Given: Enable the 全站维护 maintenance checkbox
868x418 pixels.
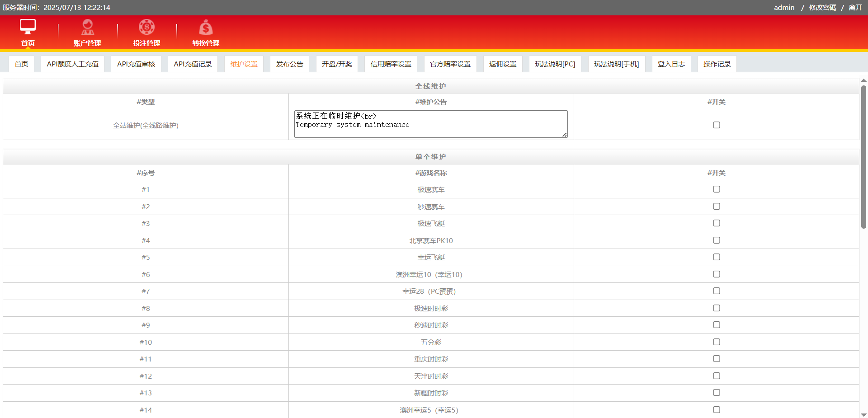Looking at the screenshot, I should tap(717, 125).
